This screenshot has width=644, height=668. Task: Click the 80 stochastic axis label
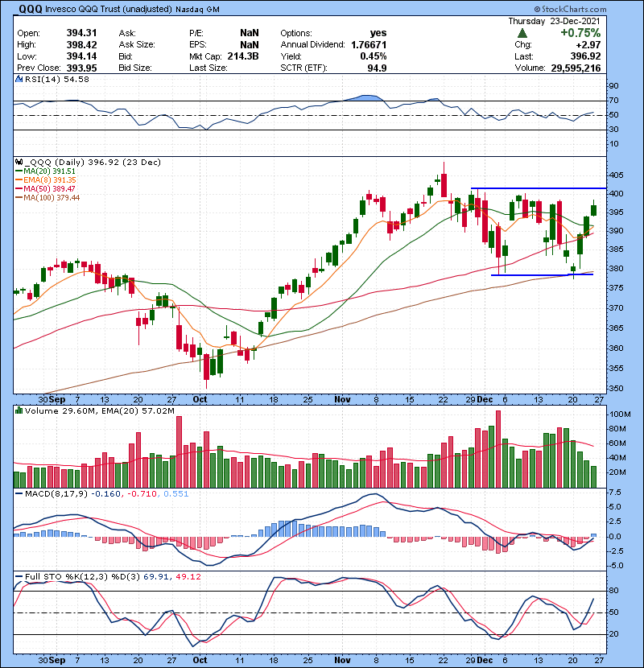tap(613, 591)
